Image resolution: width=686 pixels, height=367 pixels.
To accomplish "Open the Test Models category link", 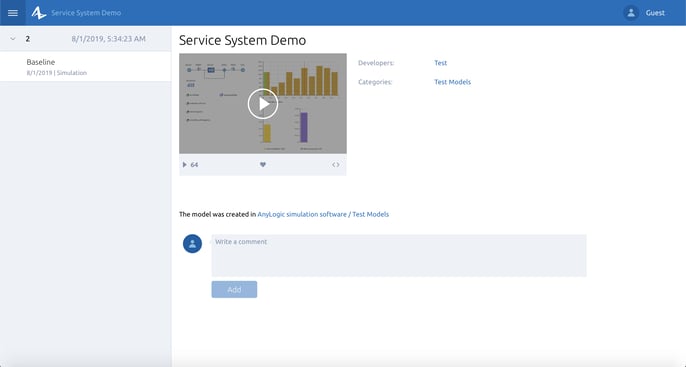I will (452, 82).
